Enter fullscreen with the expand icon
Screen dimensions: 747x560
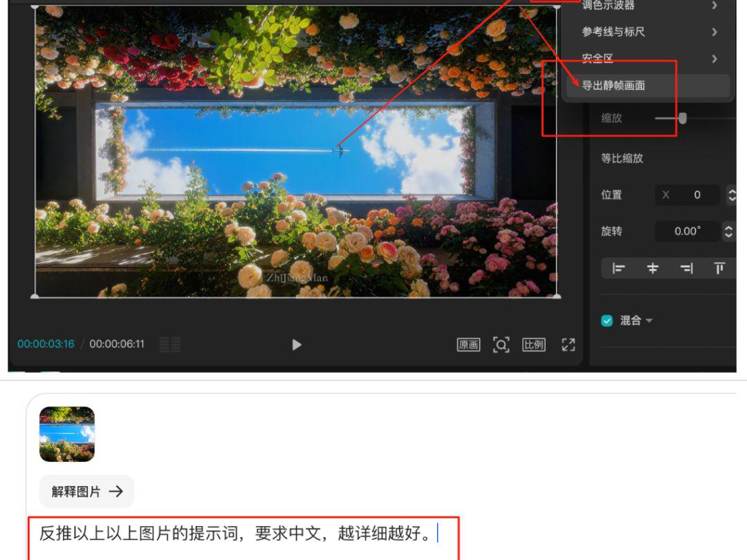click(x=569, y=344)
